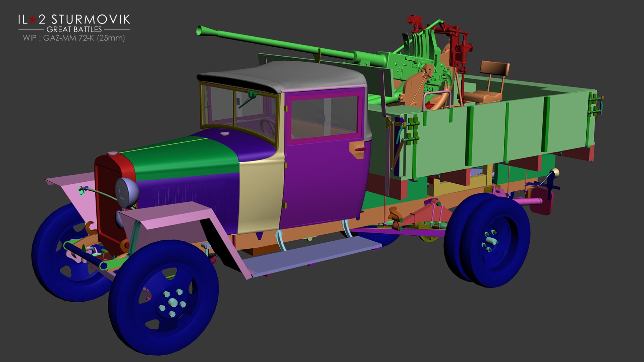Click the Great Battles subtitle text
644x362 pixels.
click(x=74, y=29)
